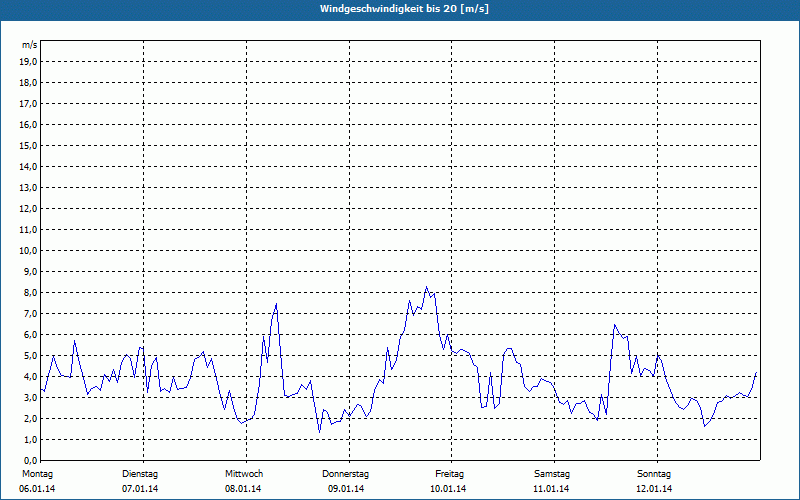This screenshot has height=500, width=800.
Task: Click the 6,0 y-axis label
Action: [30, 335]
